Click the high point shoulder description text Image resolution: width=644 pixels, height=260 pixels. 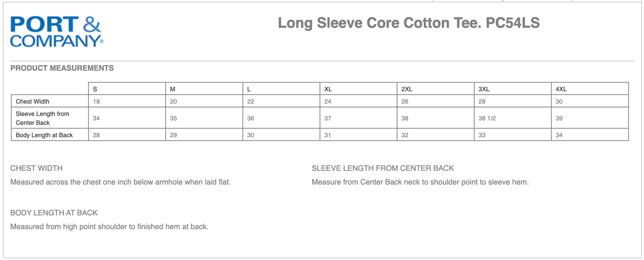109,227
